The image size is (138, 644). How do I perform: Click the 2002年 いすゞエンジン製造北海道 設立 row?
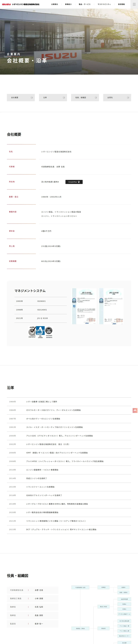[x=69, y=444]
